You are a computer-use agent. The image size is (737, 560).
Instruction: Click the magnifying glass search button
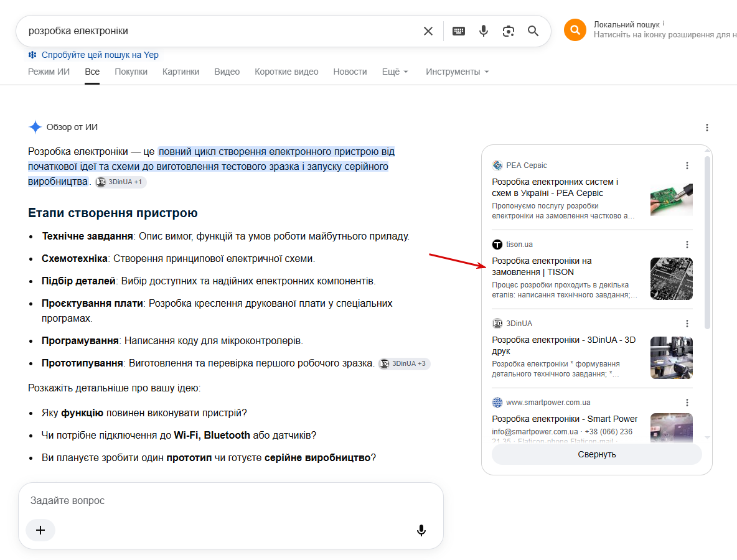[x=533, y=31]
